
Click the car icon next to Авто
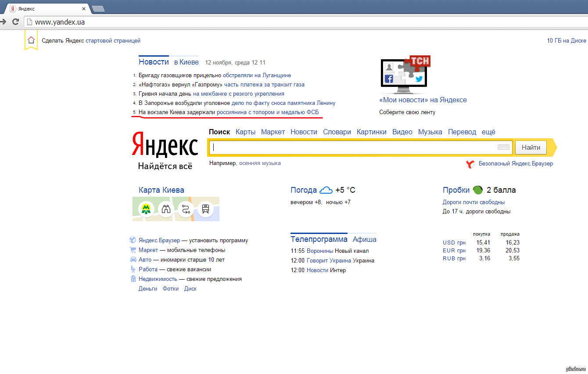tap(133, 259)
